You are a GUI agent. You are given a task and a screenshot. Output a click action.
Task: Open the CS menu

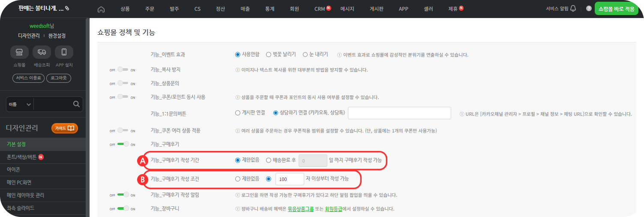click(197, 9)
